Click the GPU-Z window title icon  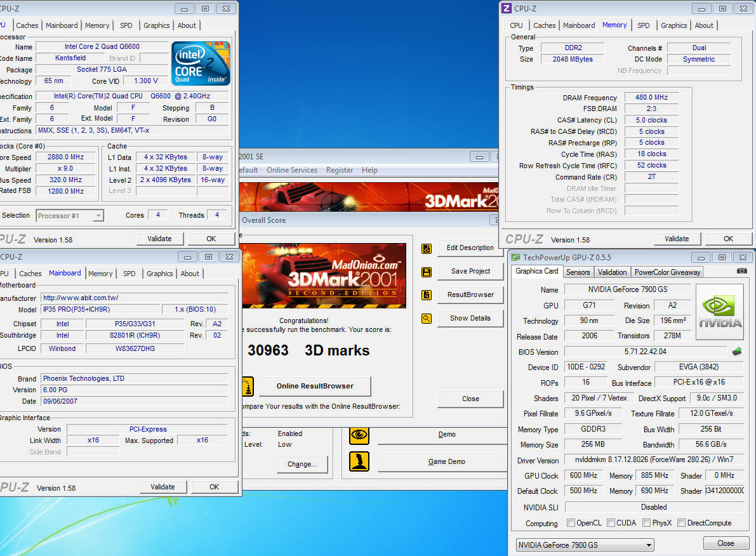click(516, 258)
